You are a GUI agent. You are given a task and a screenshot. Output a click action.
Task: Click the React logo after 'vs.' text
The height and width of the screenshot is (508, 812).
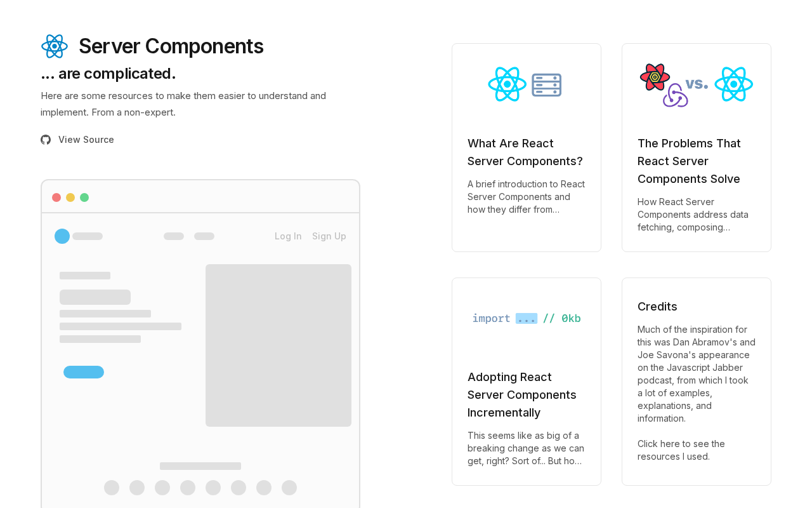click(x=733, y=84)
